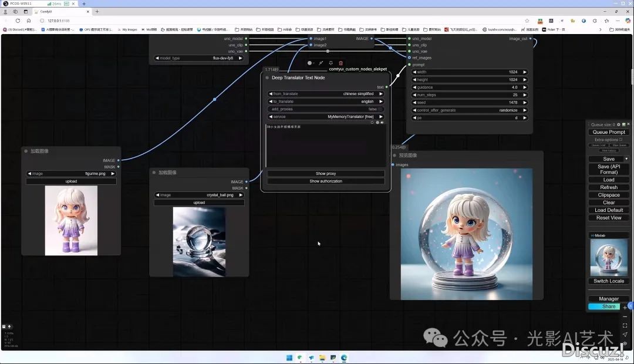Click the Queue Prompt button

click(x=609, y=132)
